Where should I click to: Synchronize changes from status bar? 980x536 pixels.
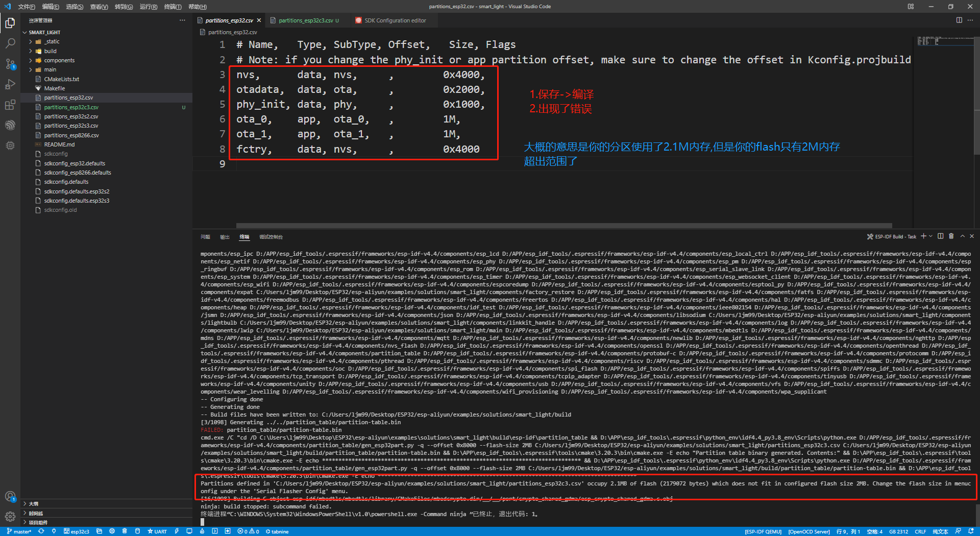click(x=41, y=531)
